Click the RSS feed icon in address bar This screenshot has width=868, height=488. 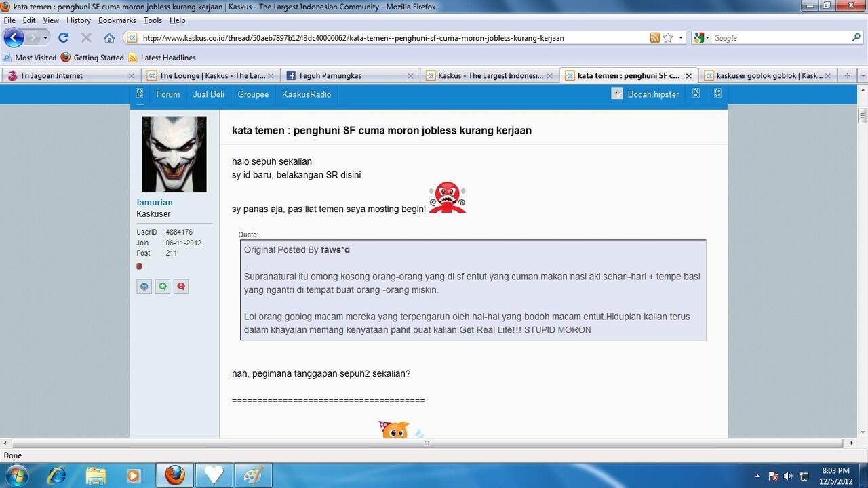tap(654, 38)
